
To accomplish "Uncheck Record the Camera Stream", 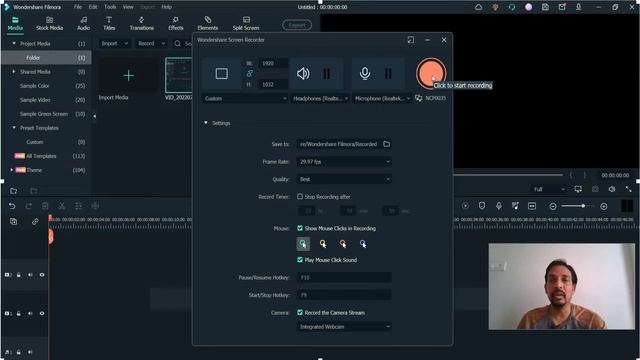I will tap(300, 313).
